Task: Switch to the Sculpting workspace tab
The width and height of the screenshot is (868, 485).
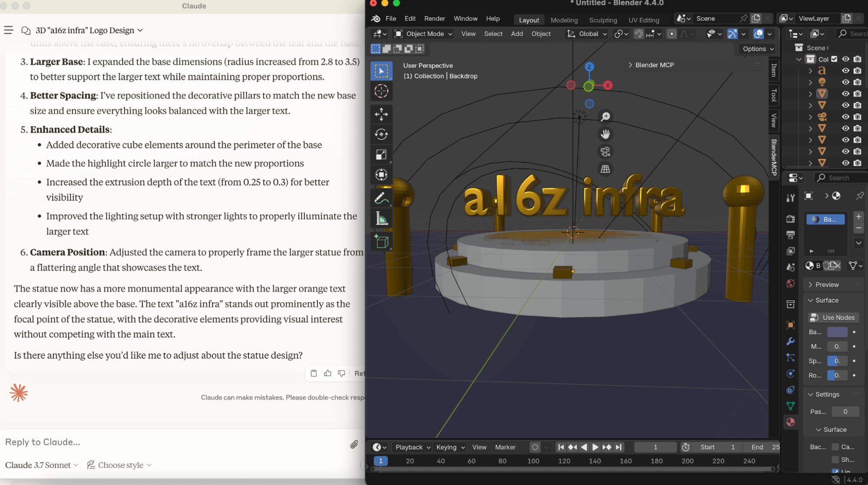Action: [603, 20]
